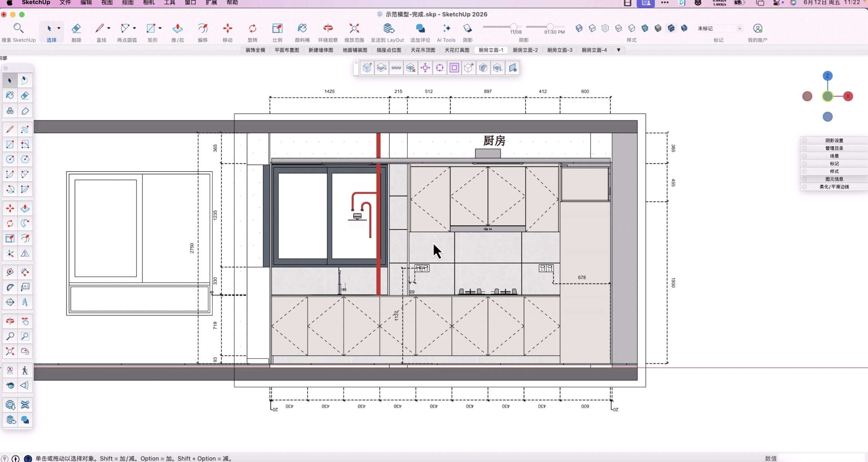Viewport: 868px width, 462px height.
Task: Open the Apple menu
Action: tap(9, 2)
